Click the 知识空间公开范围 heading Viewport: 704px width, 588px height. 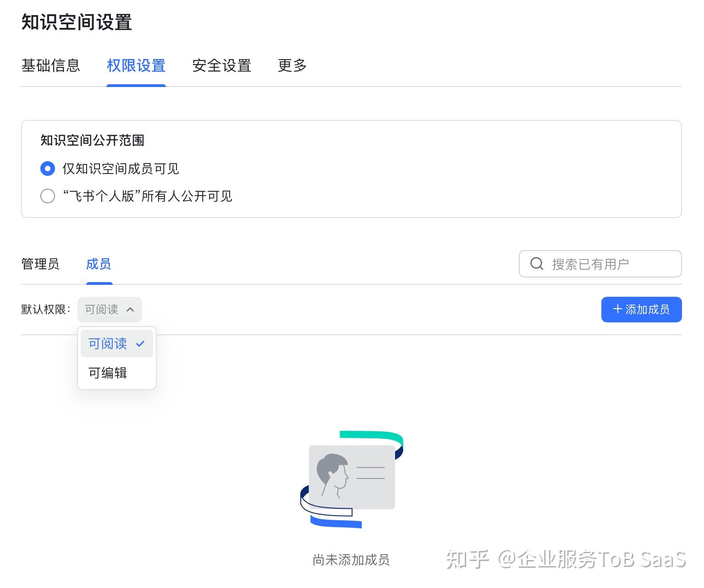click(x=93, y=140)
